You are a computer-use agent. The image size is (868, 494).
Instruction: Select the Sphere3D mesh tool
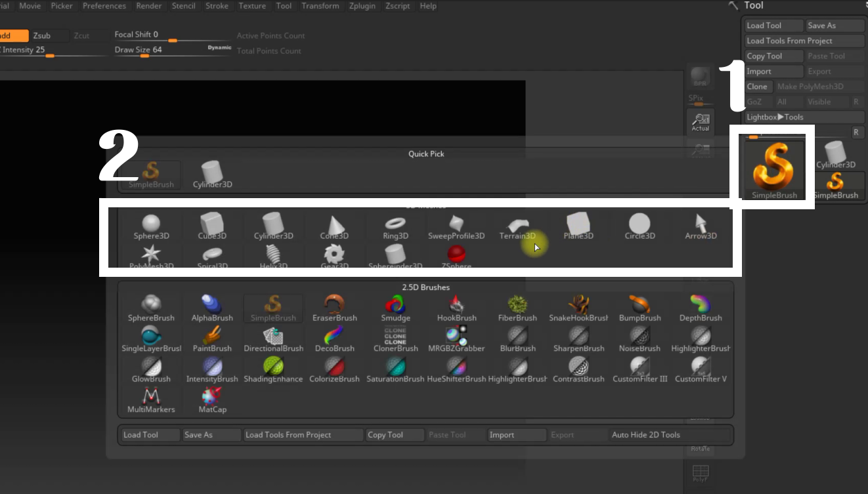point(151,226)
